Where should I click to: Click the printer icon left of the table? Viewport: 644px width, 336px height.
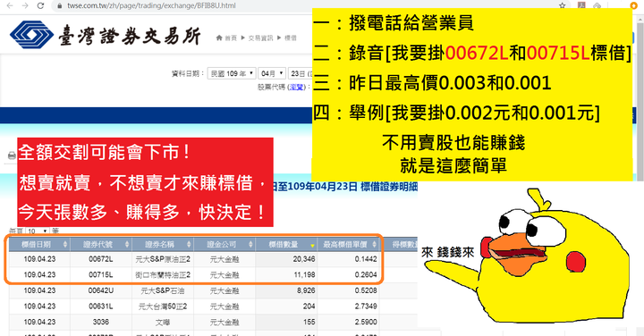point(12,155)
